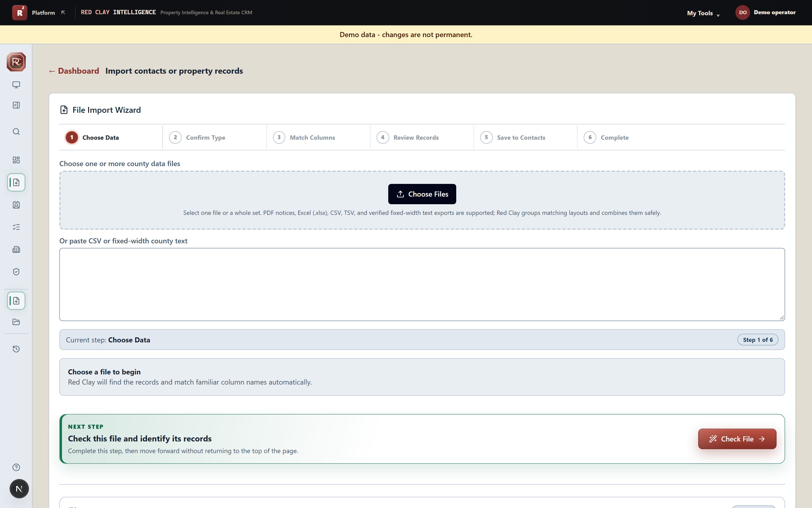Click the 'Current step: Choose Data' text
This screenshot has width=812, height=508.
point(108,340)
